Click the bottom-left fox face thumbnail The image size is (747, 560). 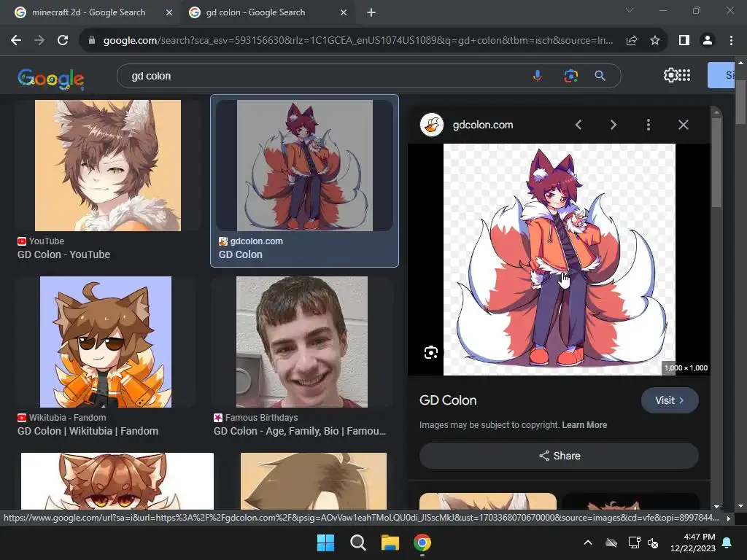point(117,481)
